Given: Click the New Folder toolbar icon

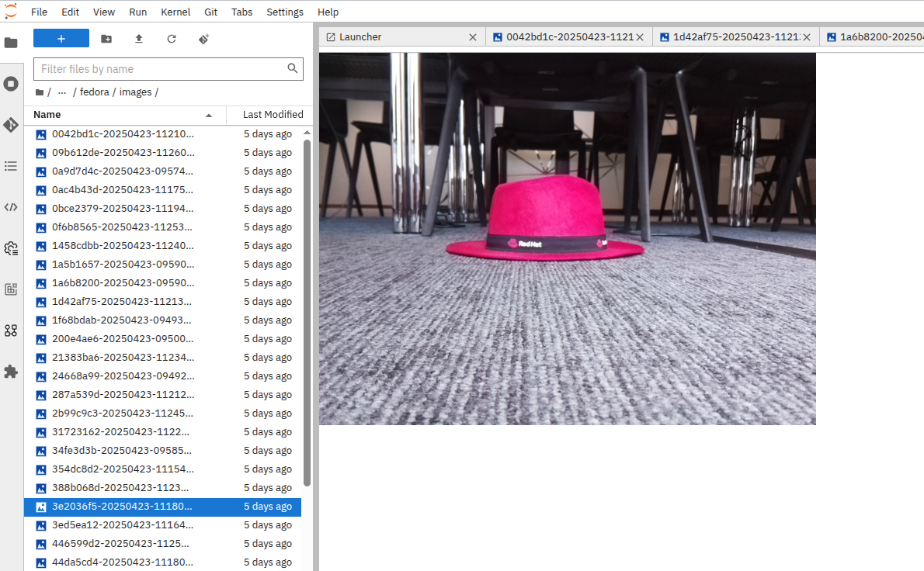Looking at the screenshot, I should coord(106,39).
